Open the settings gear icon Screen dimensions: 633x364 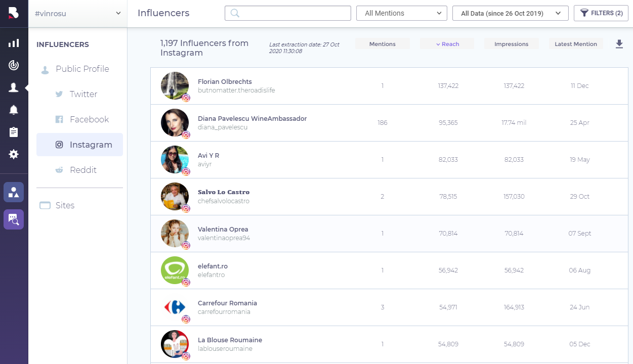(x=14, y=154)
